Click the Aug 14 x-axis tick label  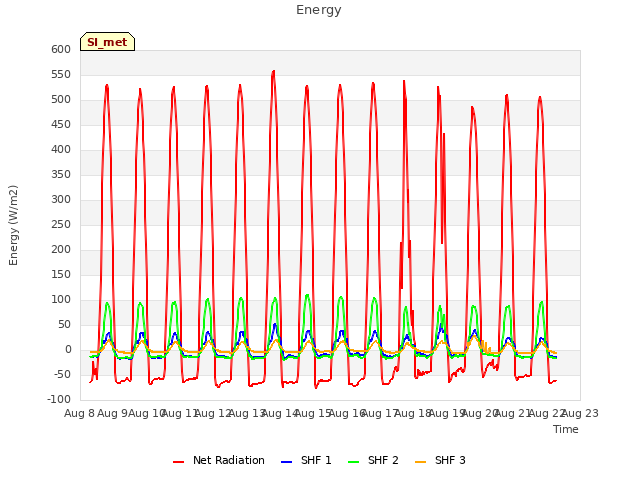point(280,413)
